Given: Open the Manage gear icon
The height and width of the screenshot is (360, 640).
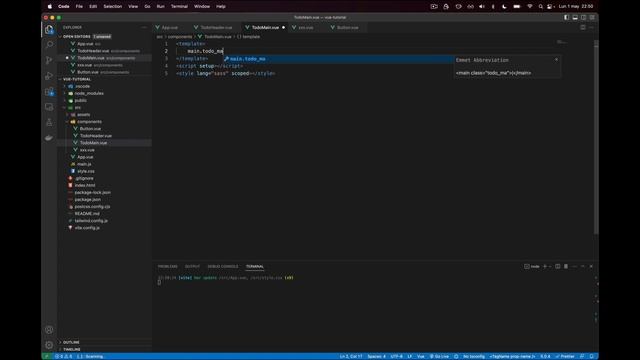Looking at the screenshot, I should pos(49,345).
